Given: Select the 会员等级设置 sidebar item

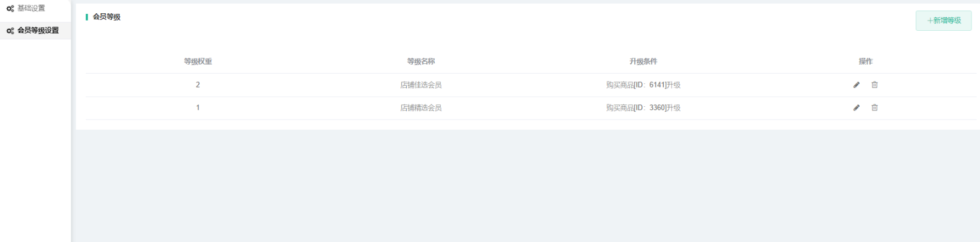Looking at the screenshot, I should pos(35,30).
